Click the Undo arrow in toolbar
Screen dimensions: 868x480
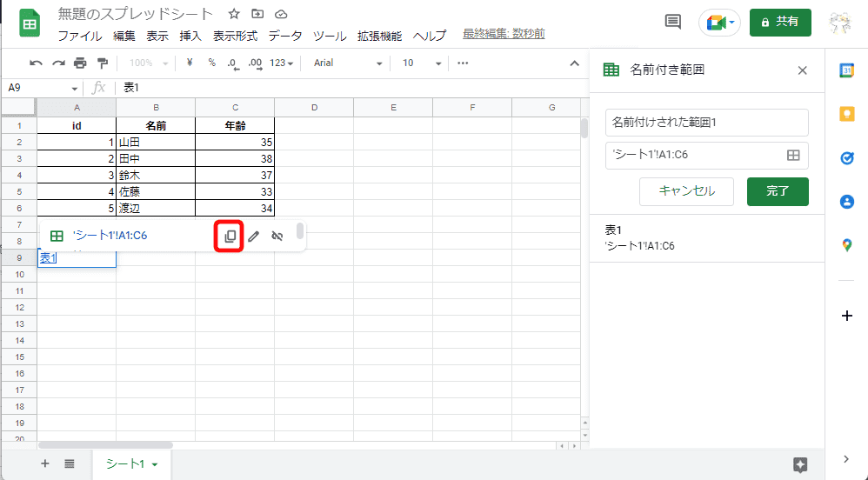[36, 63]
